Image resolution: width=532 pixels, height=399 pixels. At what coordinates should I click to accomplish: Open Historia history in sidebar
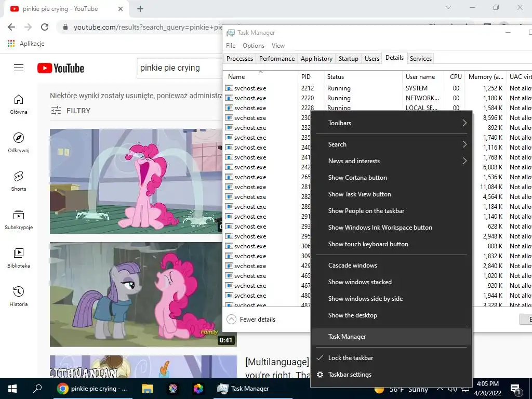[x=19, y=297]
